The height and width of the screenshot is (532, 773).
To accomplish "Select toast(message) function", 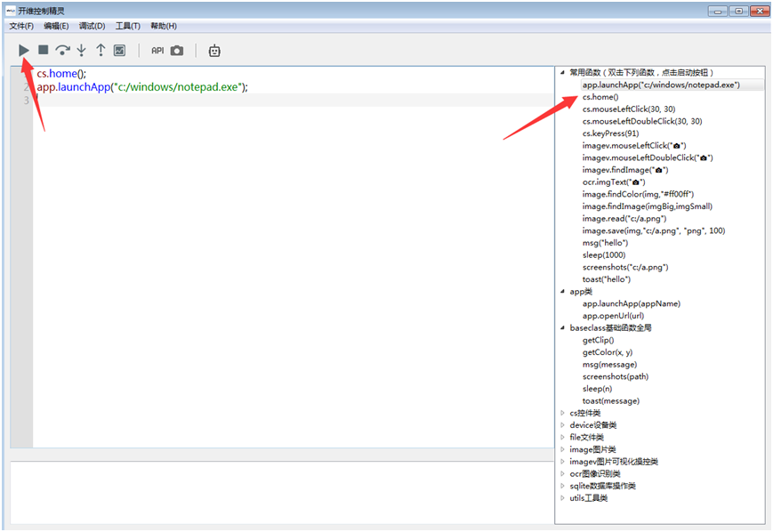I will [611, 401].
